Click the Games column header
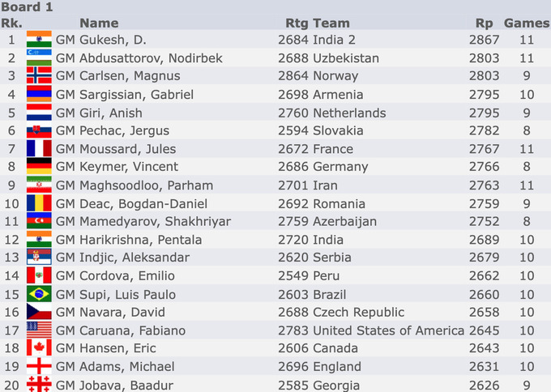This screenshot has width=551, height=392. (x=527, y=23)
